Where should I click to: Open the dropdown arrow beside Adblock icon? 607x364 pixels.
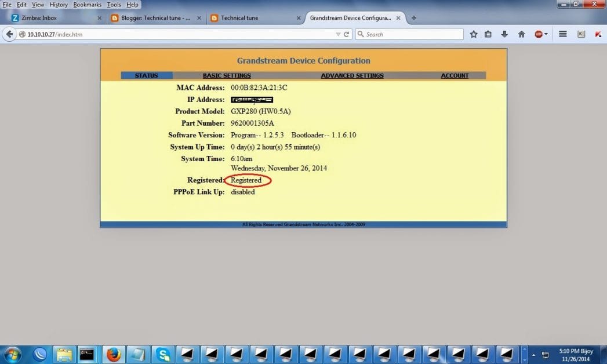(x=546, y=34)
